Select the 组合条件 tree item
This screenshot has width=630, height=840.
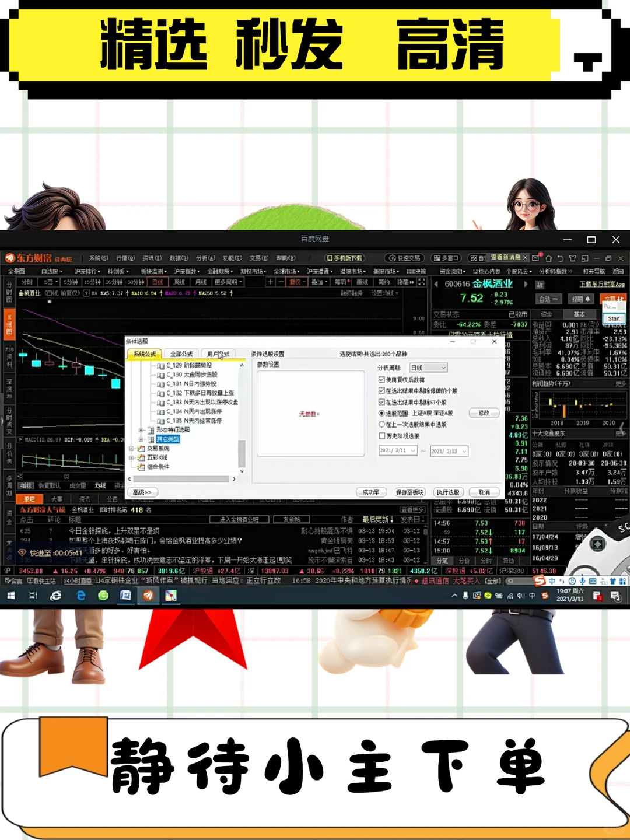coord(157,467)
